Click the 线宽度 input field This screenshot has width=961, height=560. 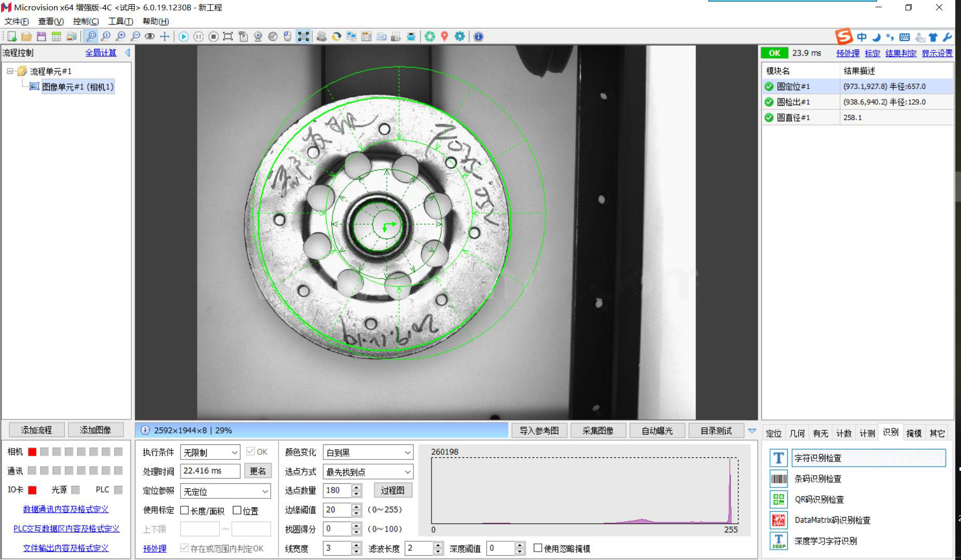(x=337, y=548)
